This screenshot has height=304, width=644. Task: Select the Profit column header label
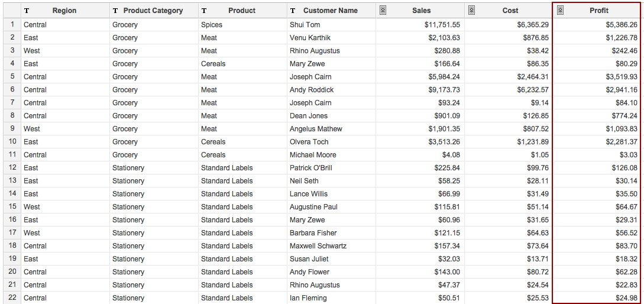point(598,11)
